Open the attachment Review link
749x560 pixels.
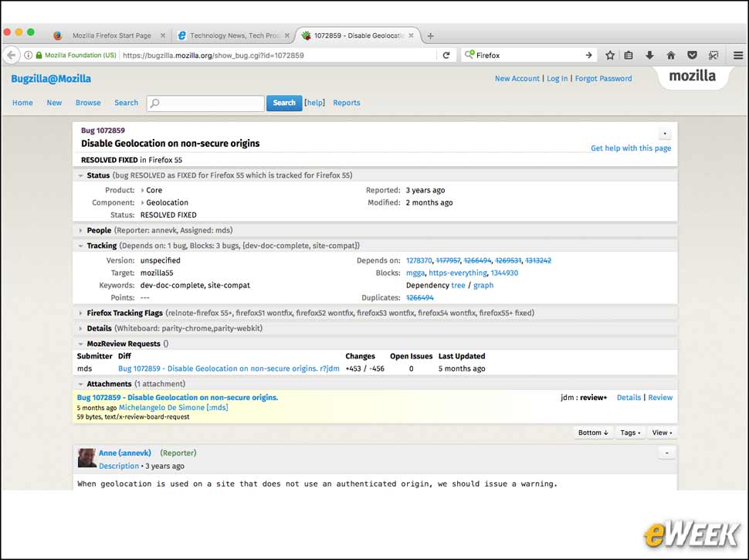pyautogui.click(x=660, y=398)
